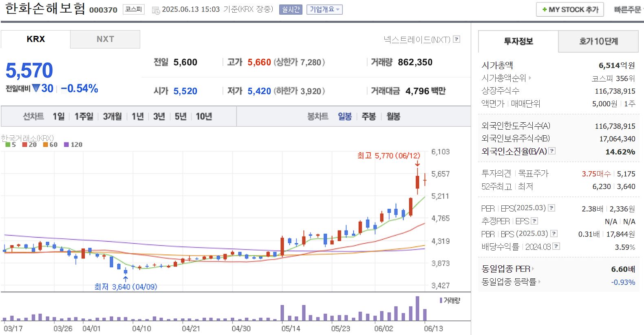The image size is (644, 335).
Task: Expand 동일업종 PER arrow link
Action: pos(533,269)
